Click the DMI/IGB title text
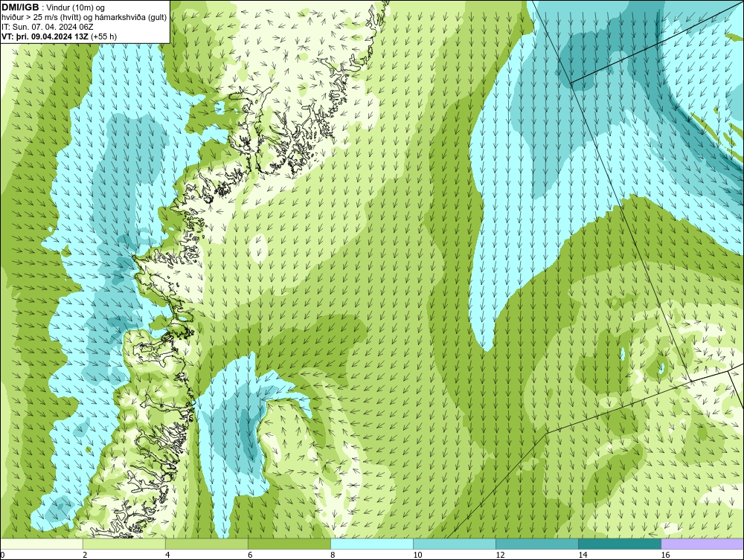 point(20,7)
